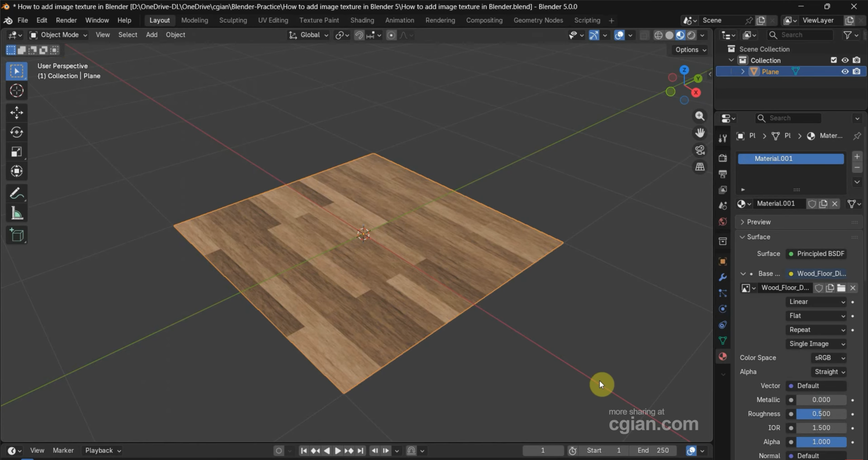868x460 pixels.
Task: Open sRGB color space dropdown
Action: [x=829, y=358]
